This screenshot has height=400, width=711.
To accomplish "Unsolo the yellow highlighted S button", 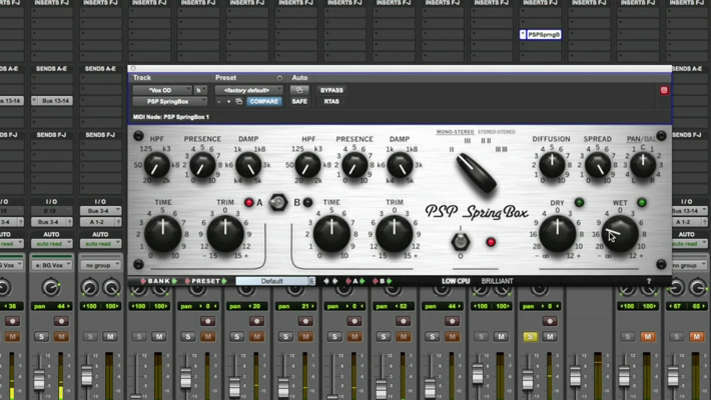I will [530, 337].
